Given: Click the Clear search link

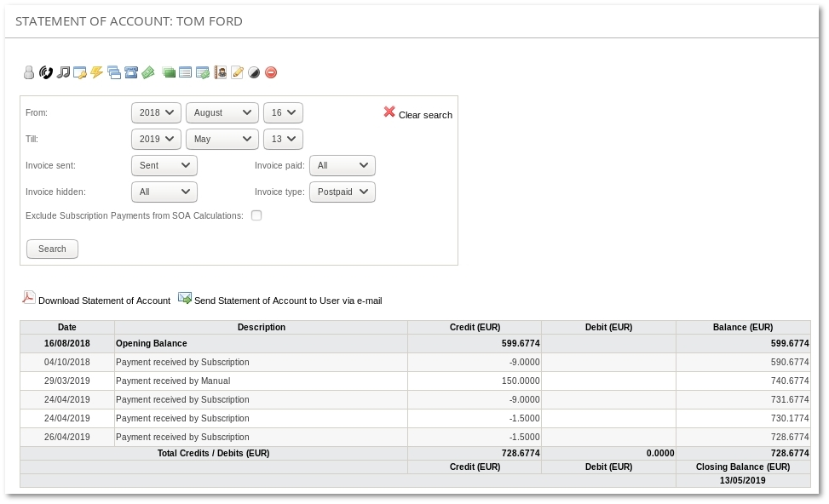Looking at the screenshot, I should (x=424, y=115).
